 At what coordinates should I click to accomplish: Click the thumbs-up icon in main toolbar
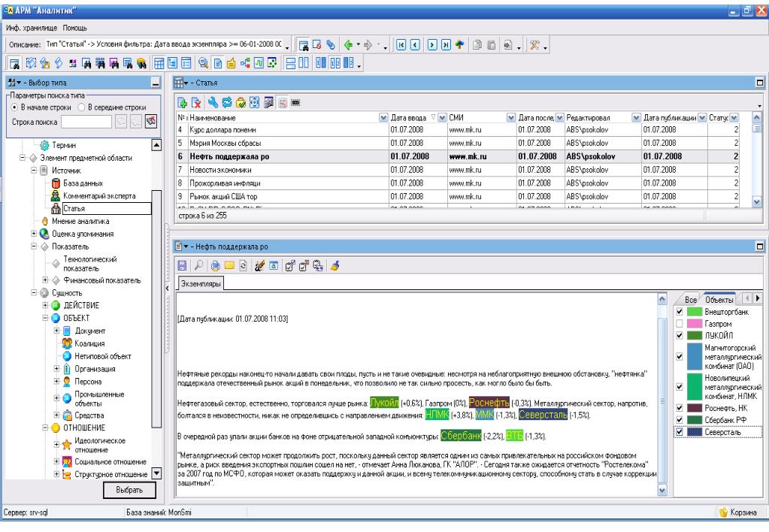pos(231,63)
